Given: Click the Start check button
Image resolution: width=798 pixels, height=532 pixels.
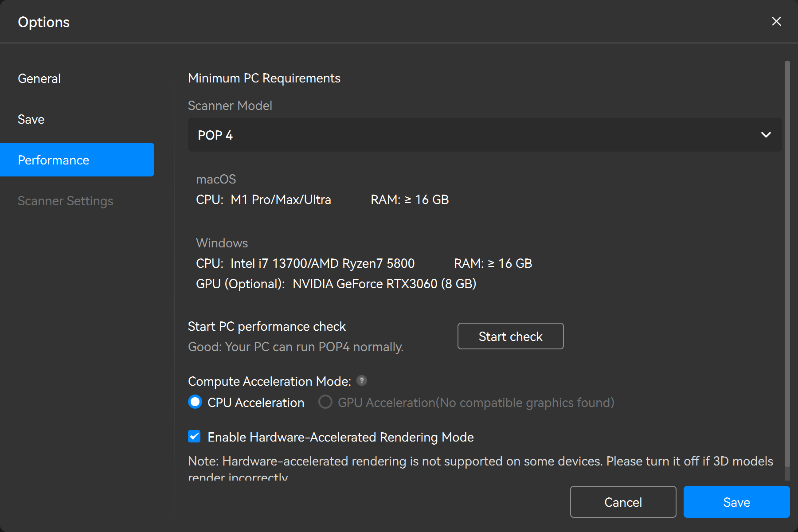Looking at the screenshot, I should point(510,336).
